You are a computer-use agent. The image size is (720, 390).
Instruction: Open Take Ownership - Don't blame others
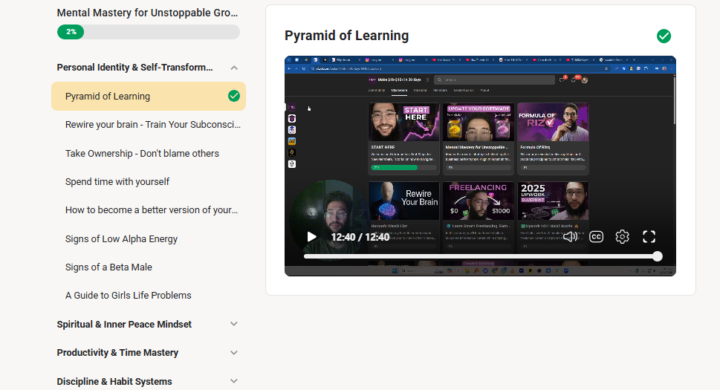tap(142, 153)
